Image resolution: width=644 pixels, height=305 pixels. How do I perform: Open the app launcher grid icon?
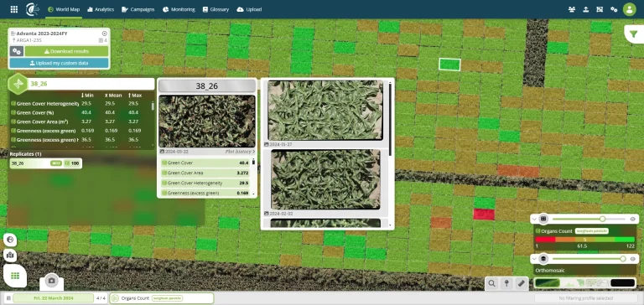[x=14, y=9]
